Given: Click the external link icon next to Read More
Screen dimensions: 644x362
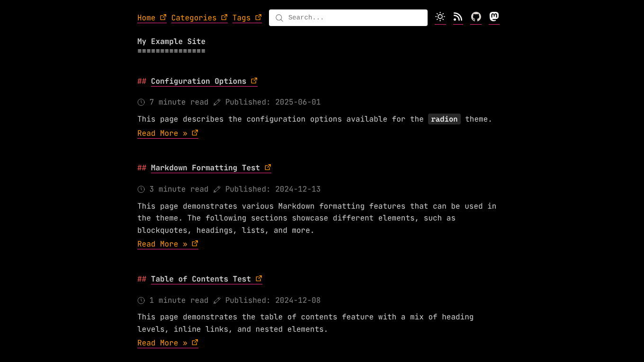Looking at the screenshot, I should [195, 132].
